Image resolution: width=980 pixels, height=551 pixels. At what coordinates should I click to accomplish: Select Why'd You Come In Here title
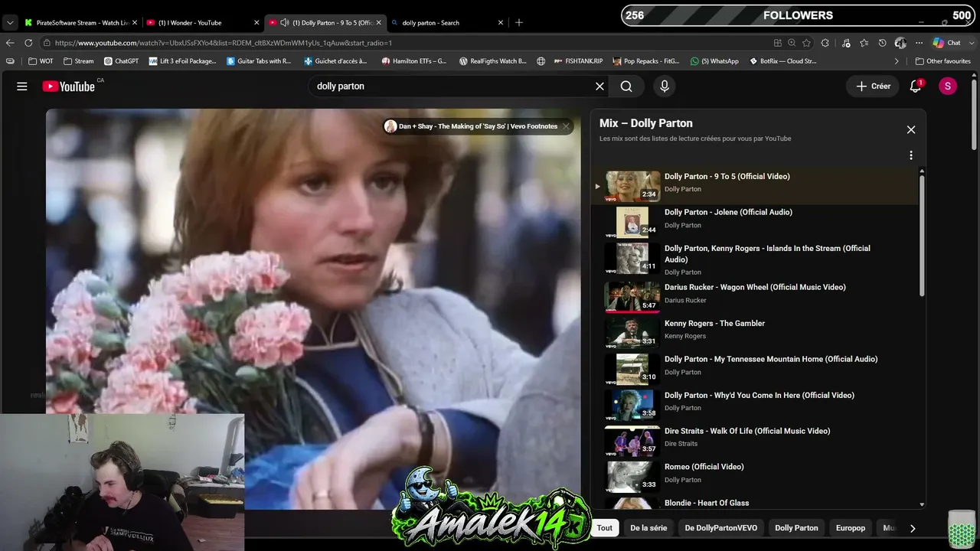[x=759, y=395]
